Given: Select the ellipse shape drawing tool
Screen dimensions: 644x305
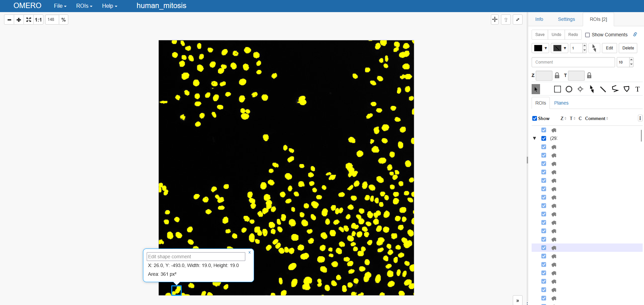Looking at the screenshot, I should pyautogui.click(x=569, y=89).
